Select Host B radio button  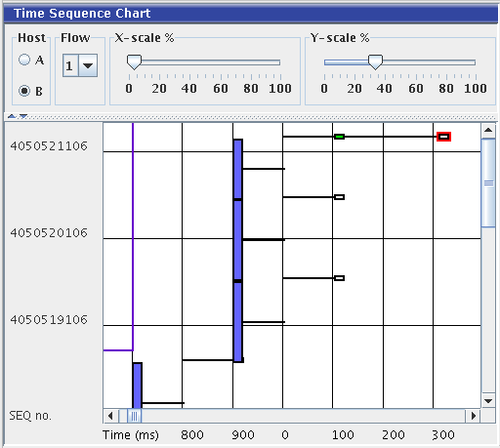24,91
